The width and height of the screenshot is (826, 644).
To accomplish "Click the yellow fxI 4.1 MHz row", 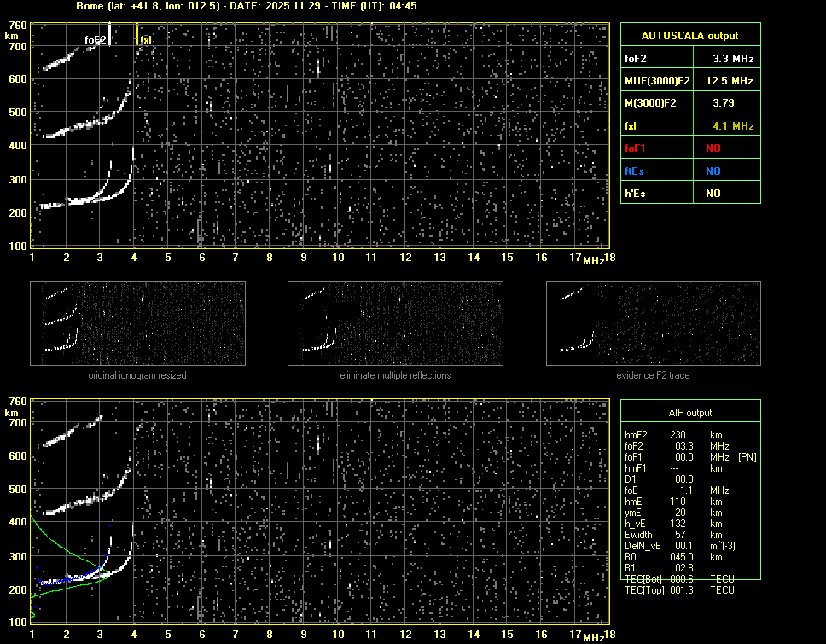I will (689, 125).
